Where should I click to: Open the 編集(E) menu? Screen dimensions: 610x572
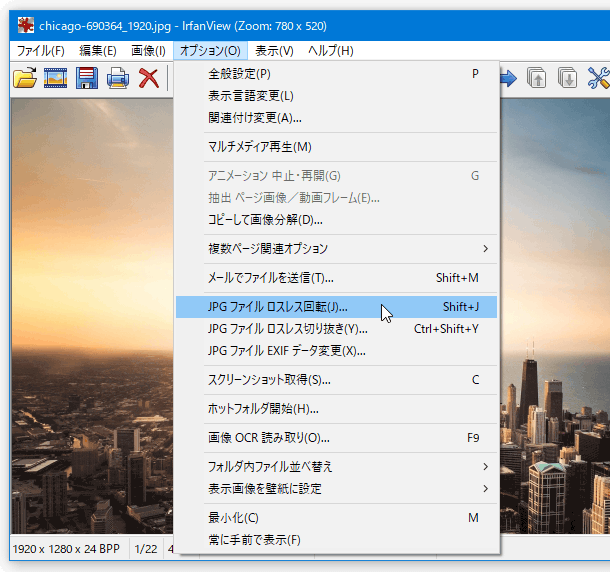click(98, 51)
